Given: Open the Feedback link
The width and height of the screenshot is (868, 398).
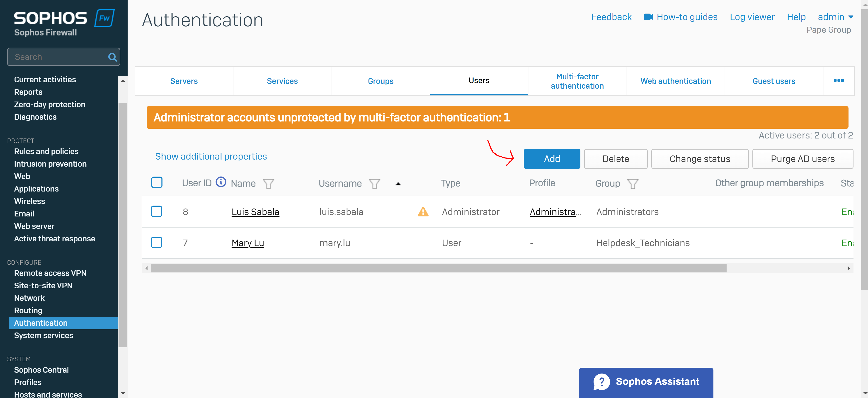Looking at the screenshot, I should coord(611,17).
